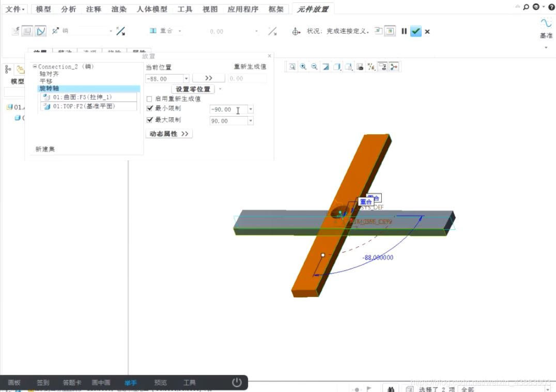Viewport: 556px width, 392px height.
Task: Click the refit view icon in graphics toolbar
Action: pyautogui.click(x=293, y=66)
